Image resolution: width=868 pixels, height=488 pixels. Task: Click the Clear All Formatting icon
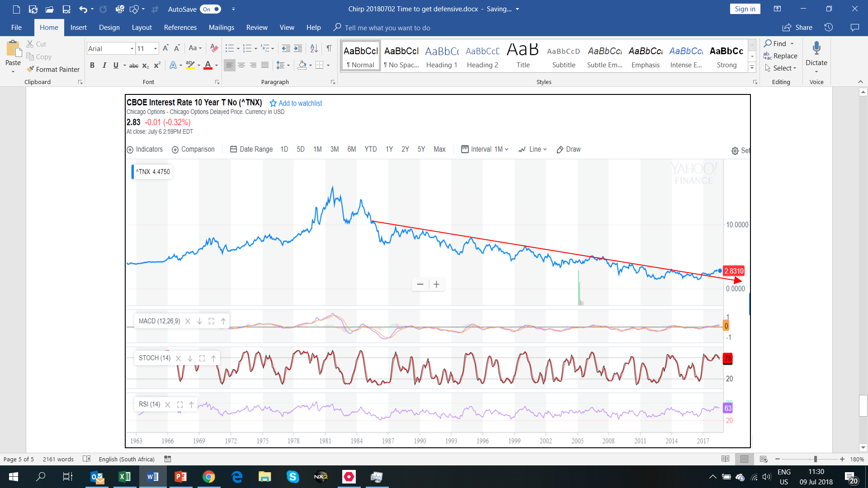click(214, 48)
